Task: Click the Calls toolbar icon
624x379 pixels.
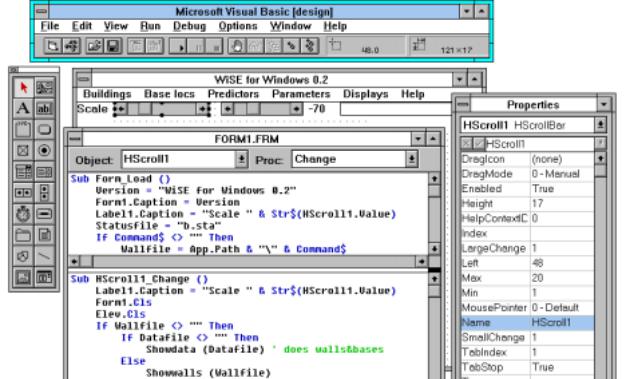Action: click(273, 46)
